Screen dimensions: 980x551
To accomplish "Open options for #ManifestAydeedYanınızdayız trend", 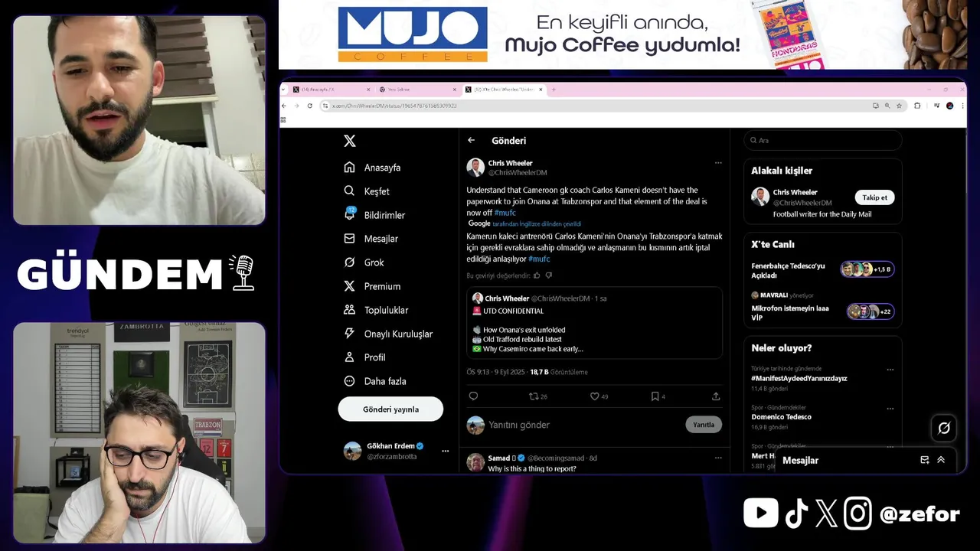I will [890, 369].
